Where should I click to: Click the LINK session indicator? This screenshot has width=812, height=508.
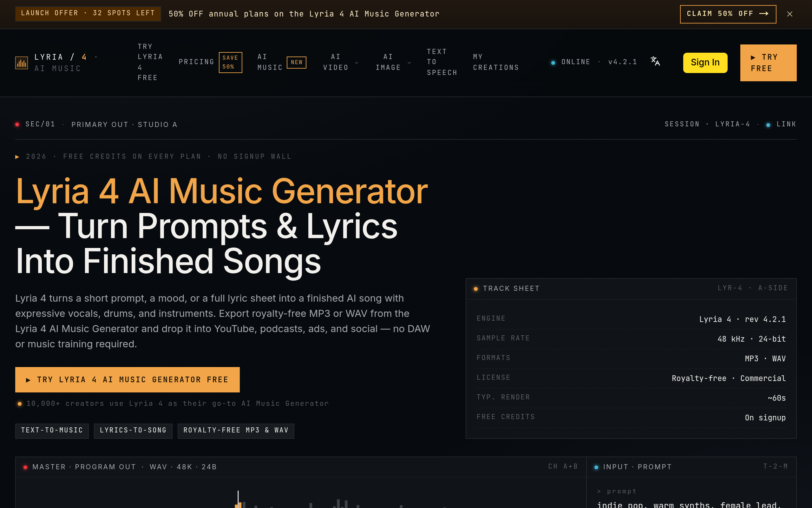pyautogui.click(x=782, y=124)
